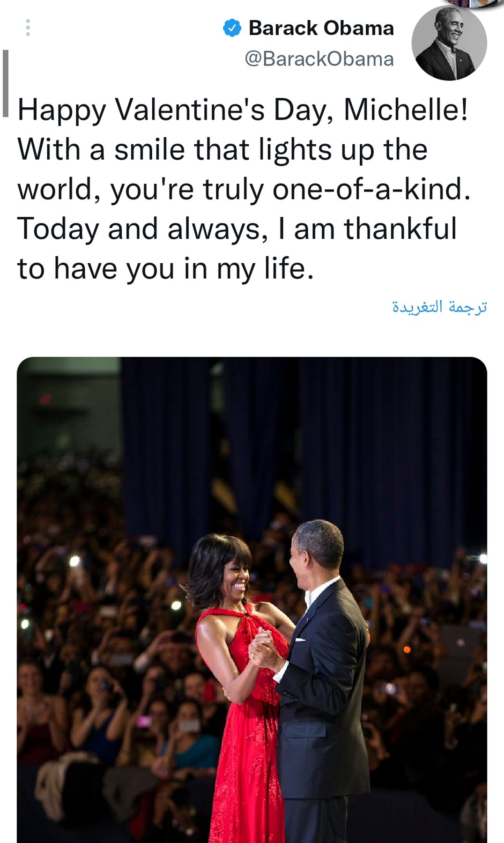Open Barack Obama's round profile picture
The image size is (504, 843).
449,43
